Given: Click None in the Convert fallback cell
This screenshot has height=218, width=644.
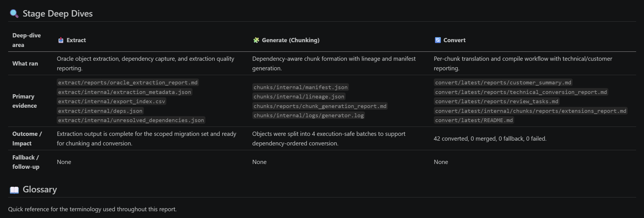Looking at the screenshot, I should coord(441,162).
